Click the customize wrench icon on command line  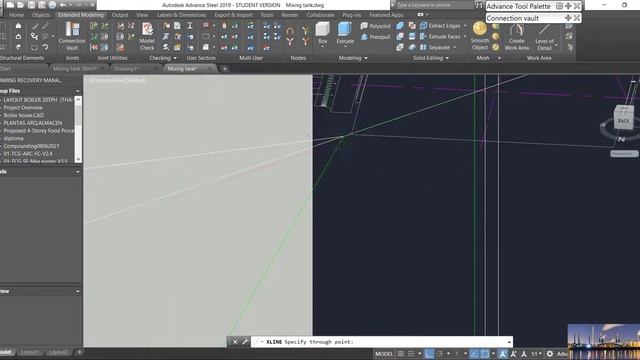tap(245, 342)
